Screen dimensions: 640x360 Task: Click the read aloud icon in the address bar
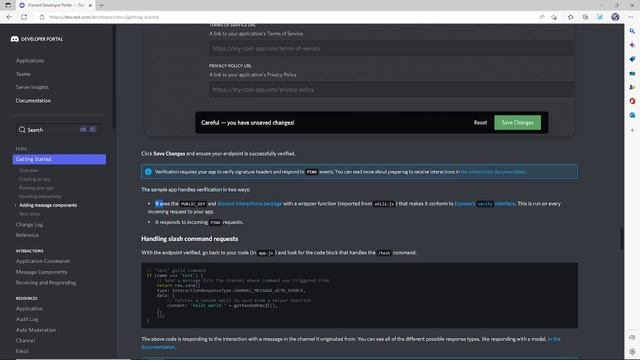pyautogui.click(x=542, y=17)
